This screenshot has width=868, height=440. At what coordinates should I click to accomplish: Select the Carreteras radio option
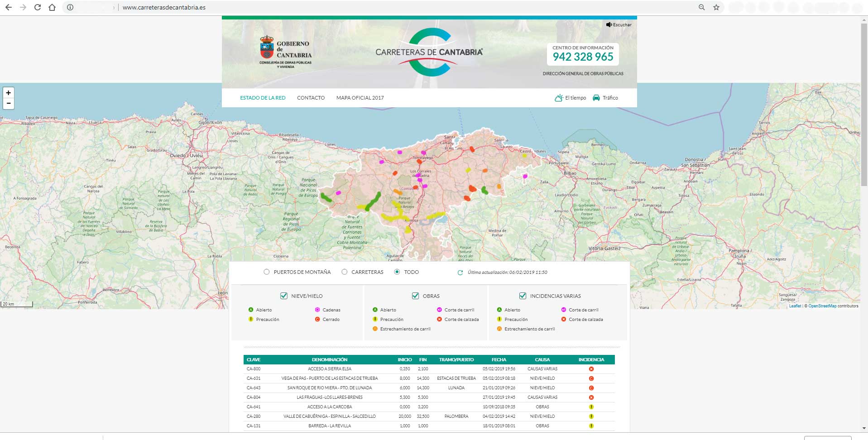345,272
